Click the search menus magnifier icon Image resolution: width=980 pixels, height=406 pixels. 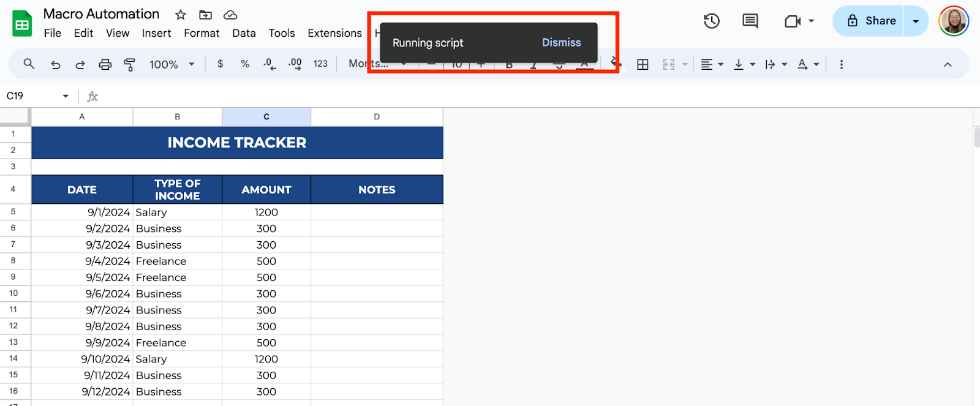click(x=29, y=64)
